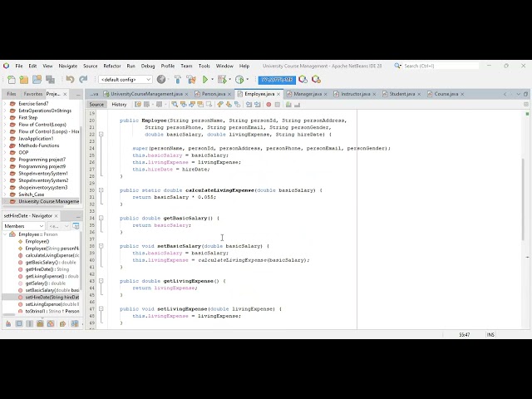Click the editor vertical scrollbar thumb
This screenshot has height=399, width=532.
click(524, 199)
